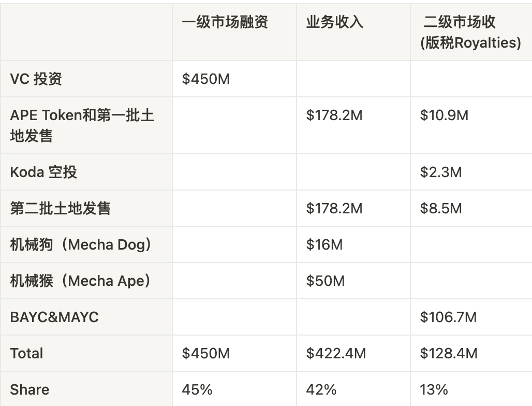Click the BAYC&MAYC row label
The image size is (532, 406).
tap(54, 317)
